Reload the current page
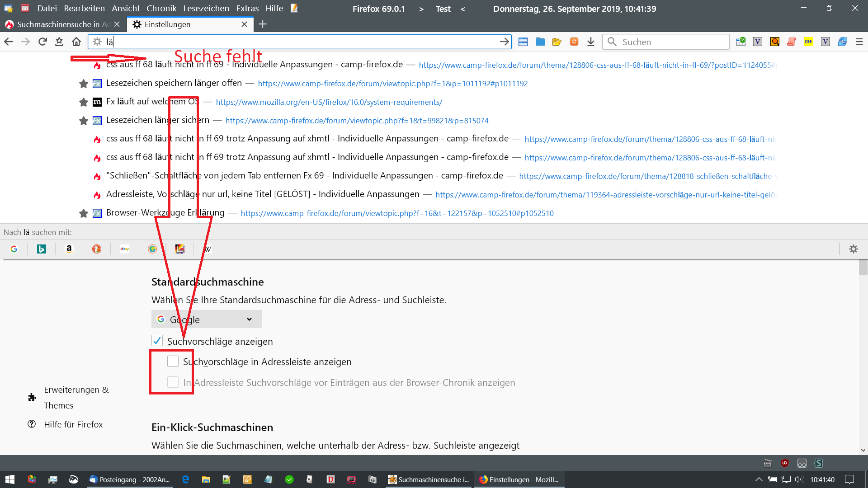This screenshot has height=488, width=868. pos(42,42)
